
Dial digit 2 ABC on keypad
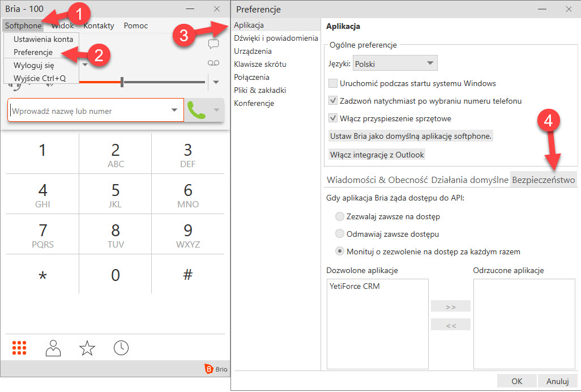(115, 153)
